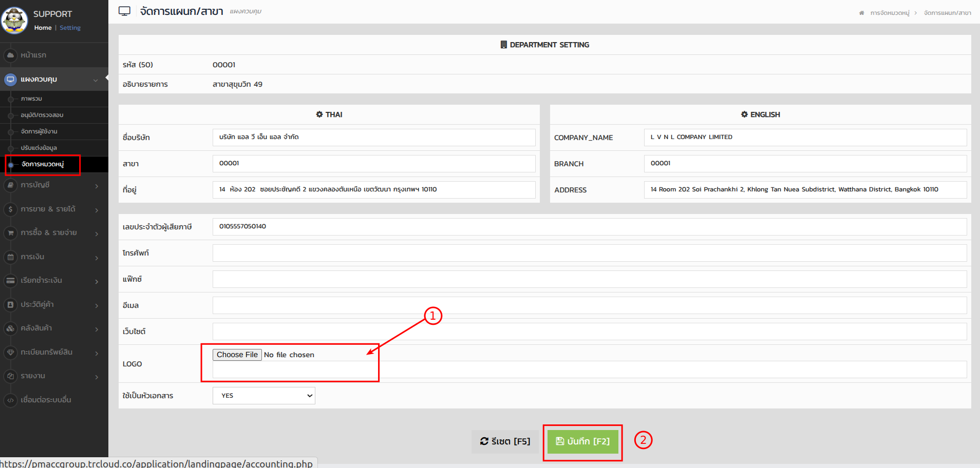
Task: Click the สาขา Thai branch field
Action: 374,164
